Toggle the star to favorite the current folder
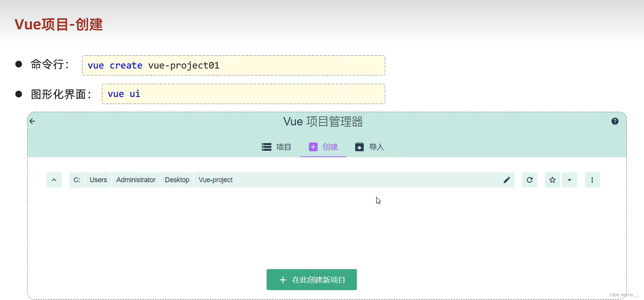The image size is (644, 300). [x=552, y=180]
